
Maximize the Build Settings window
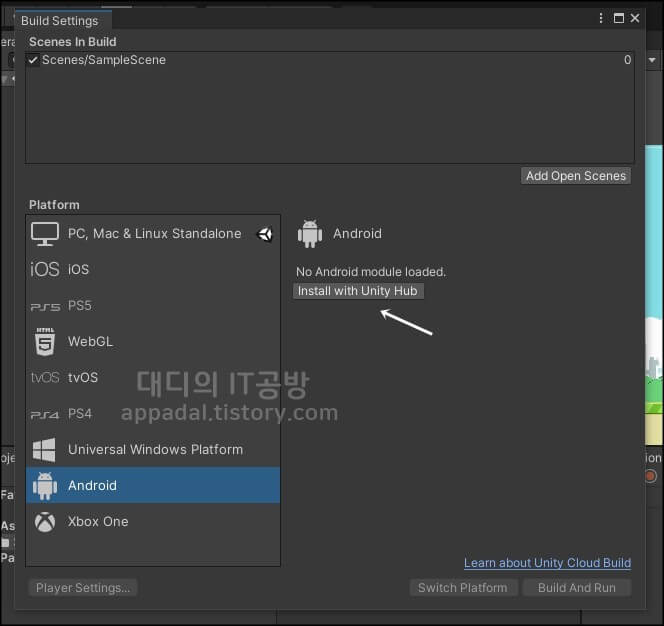click(x=619, y=18)
